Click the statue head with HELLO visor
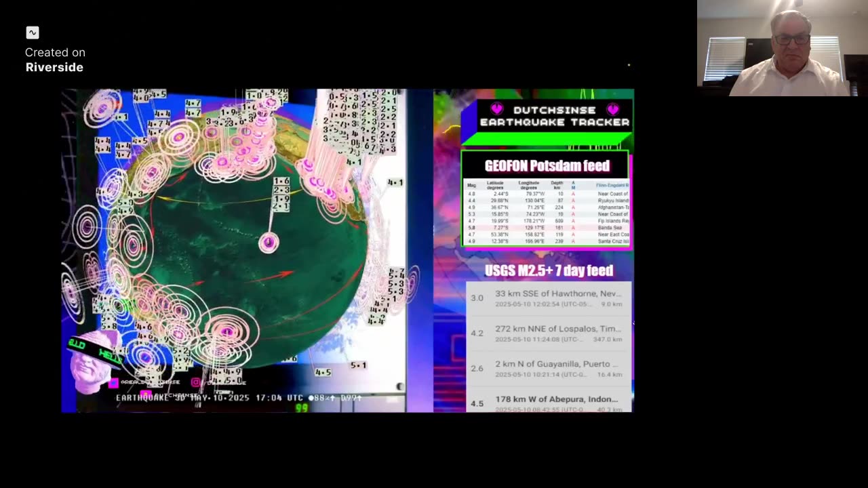 coord(94,361)
